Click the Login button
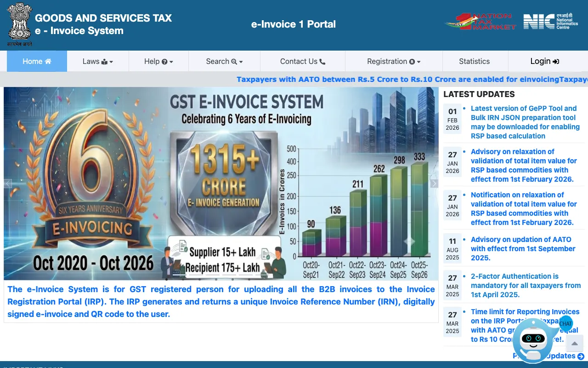Screen dimensions: 588x368 [544, 61]
